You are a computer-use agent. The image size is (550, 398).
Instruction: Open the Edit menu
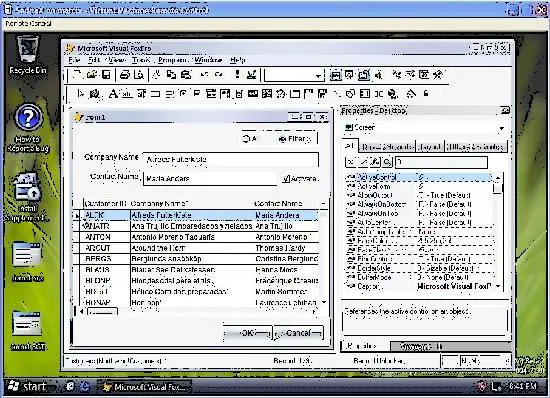point(94,60)
